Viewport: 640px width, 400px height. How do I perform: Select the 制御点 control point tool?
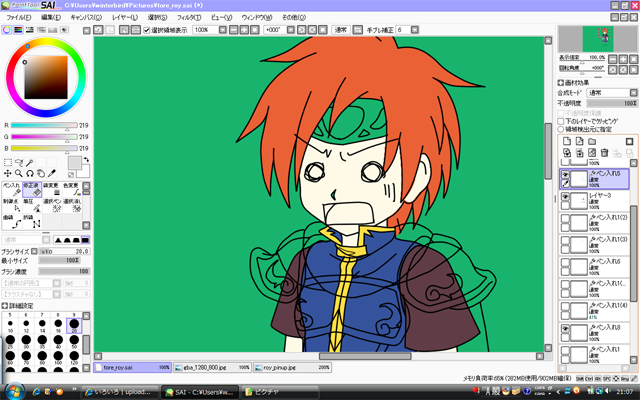tap(11, 205)
